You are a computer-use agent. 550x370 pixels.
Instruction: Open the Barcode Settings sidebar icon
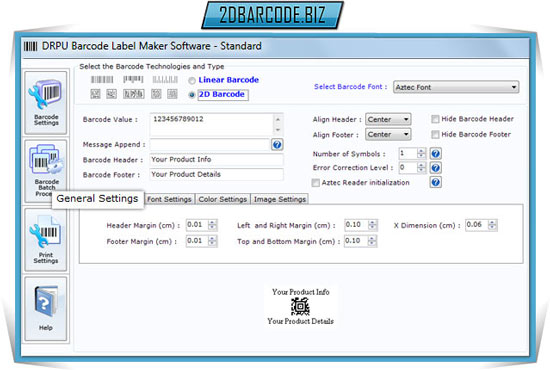pyautogui.click(x=46, y=102)
